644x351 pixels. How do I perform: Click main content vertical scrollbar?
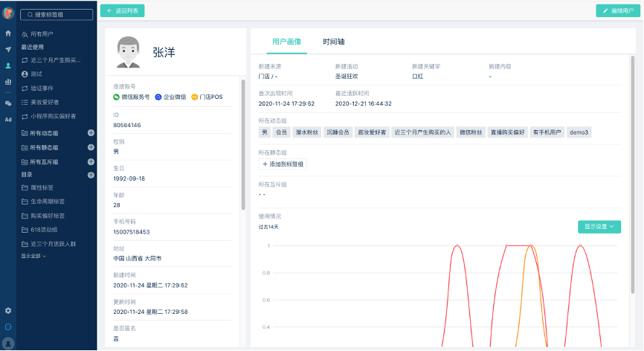[x=633, y=175]
